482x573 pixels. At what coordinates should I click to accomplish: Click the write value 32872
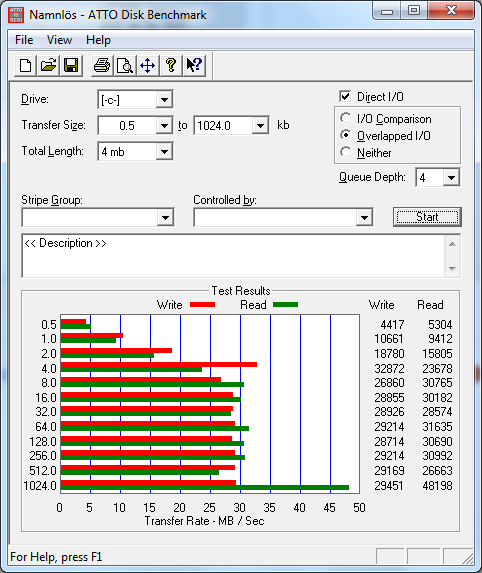click(389, 369)
